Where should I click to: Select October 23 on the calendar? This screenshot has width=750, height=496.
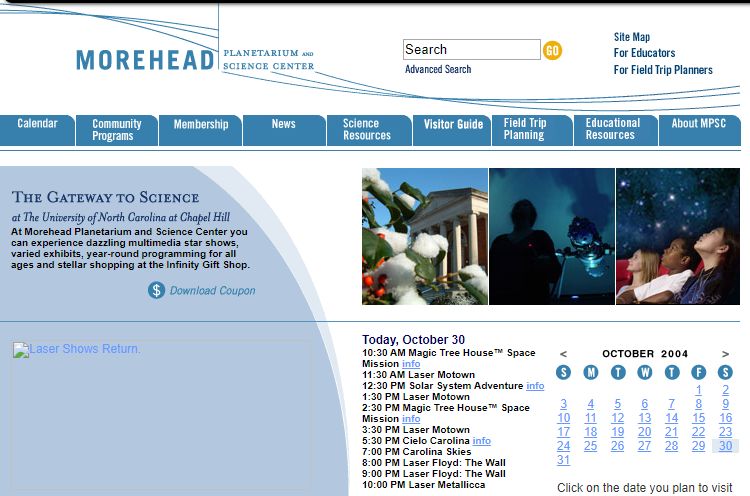tap(726, 432)
